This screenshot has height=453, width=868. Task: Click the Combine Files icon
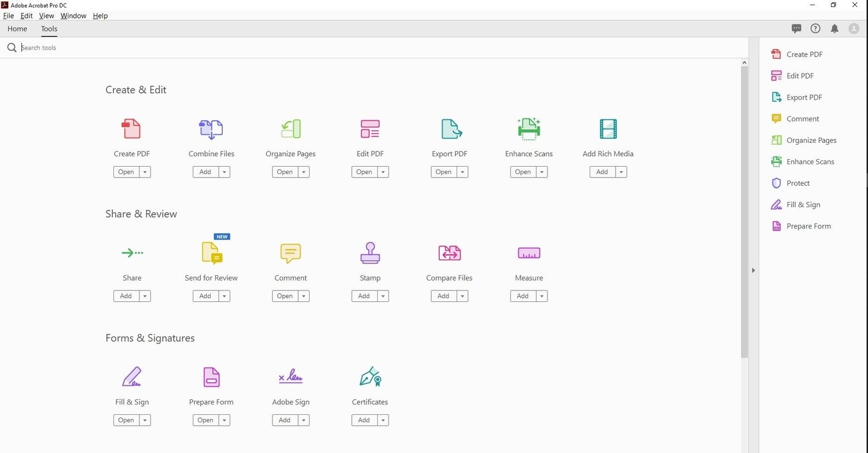pyautogui.click(x=211, y=128)
